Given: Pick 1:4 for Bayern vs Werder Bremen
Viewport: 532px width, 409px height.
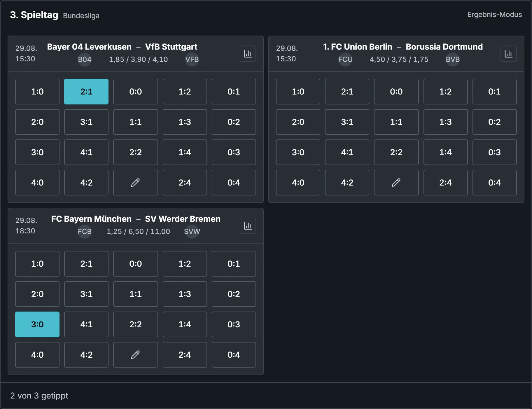Looking at the screenshot, I should (185, 324).
